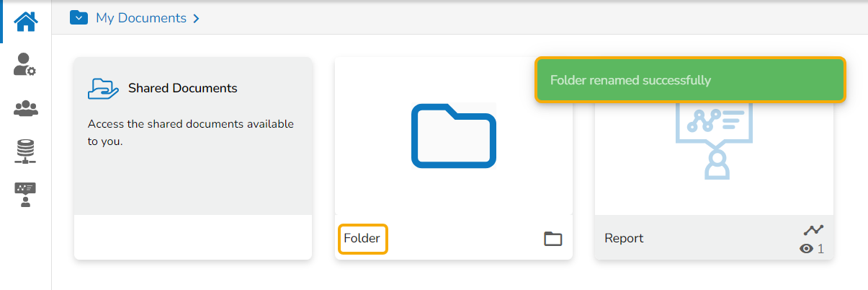Click the Folder name label
Viewport: 868px width, 290px height.
(x=362, y=239)
